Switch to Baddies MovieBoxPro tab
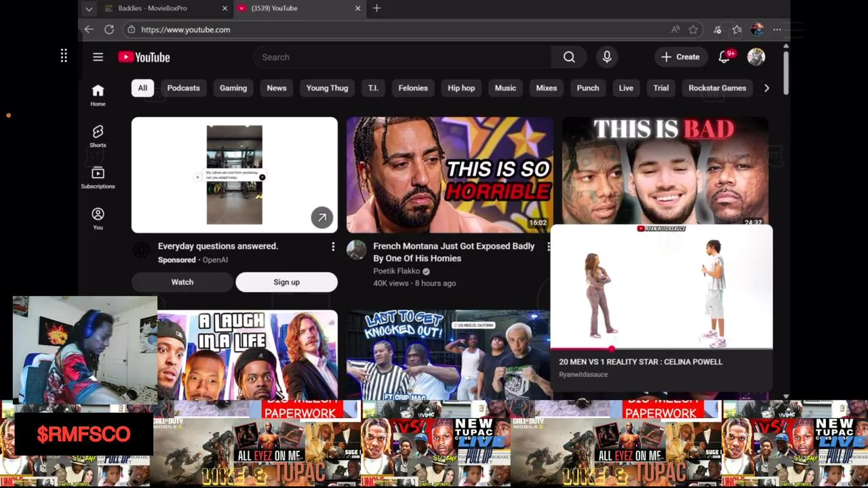This screenshot has width=868, height=488. pos(165,8)
